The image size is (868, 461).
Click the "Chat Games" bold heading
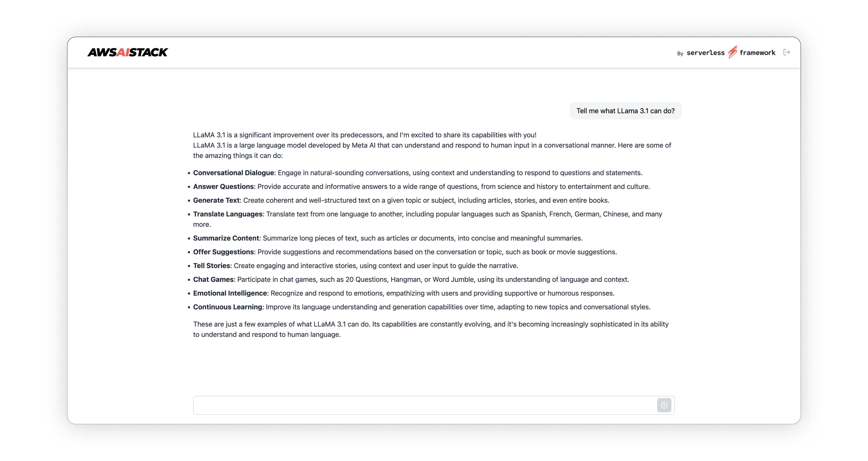tap(213, 280)
